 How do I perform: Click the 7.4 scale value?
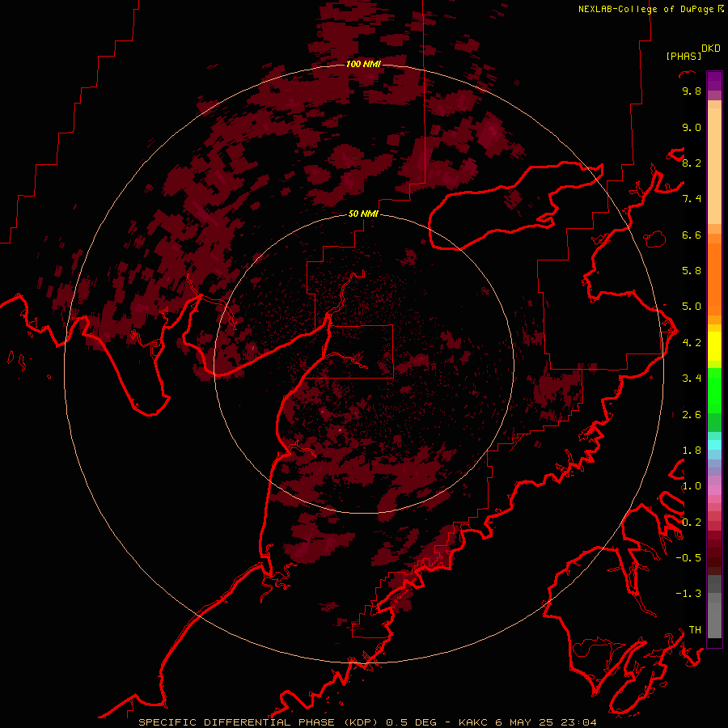[x=692, y=199]
